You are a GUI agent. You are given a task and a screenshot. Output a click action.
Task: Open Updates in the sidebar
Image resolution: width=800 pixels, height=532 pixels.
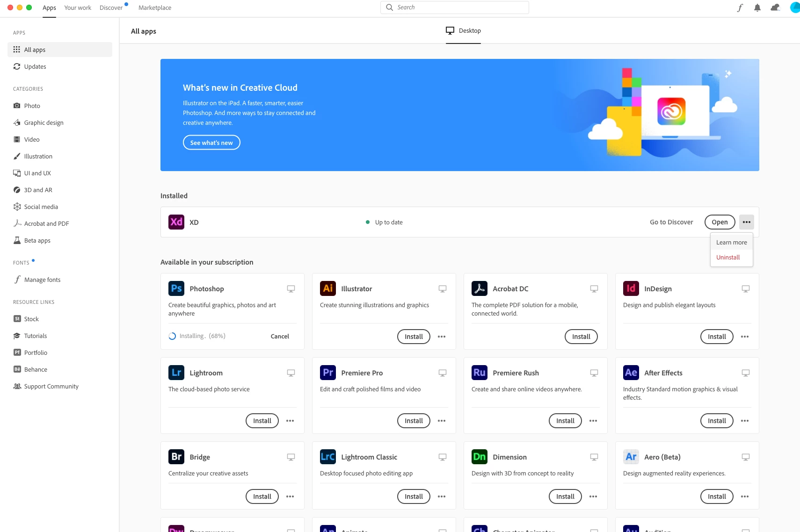[60, 66]
